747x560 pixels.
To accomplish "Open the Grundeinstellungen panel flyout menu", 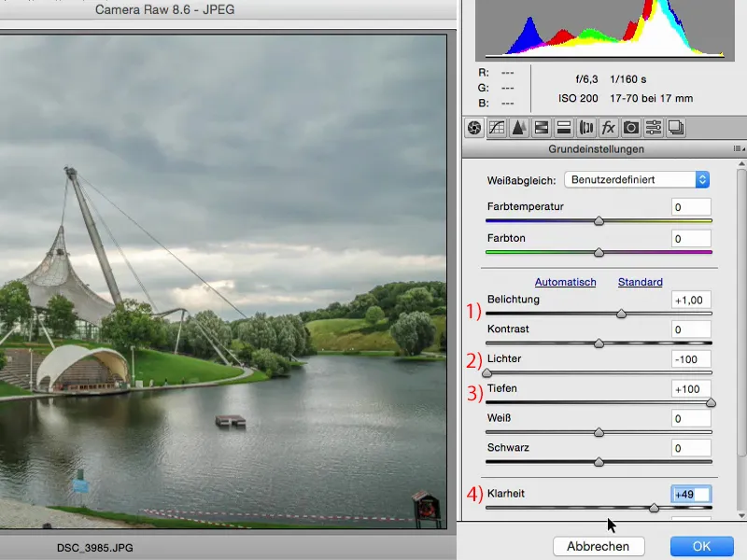I will [x=739, y=149].
